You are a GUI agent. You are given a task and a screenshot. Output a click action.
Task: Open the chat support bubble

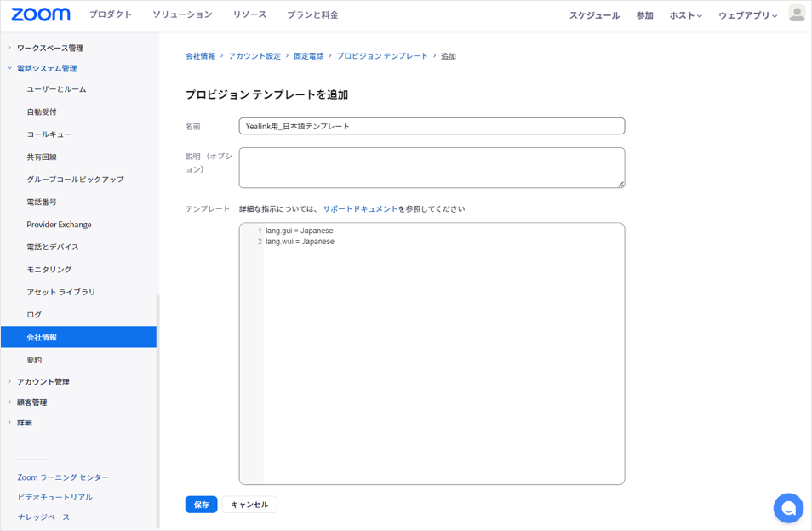click(x=788, y=508)
